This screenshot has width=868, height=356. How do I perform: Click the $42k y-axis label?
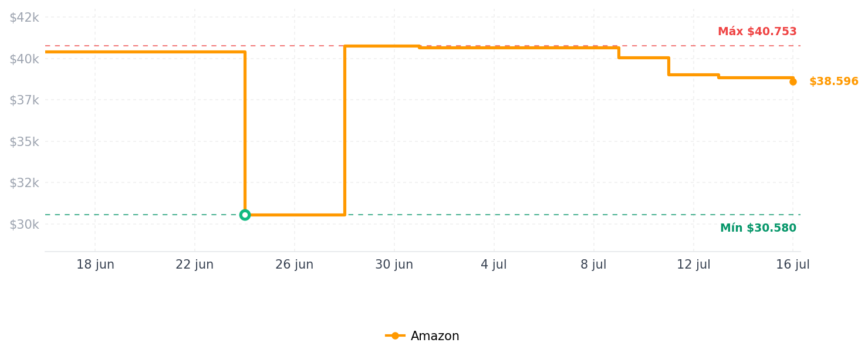[24, 18]
